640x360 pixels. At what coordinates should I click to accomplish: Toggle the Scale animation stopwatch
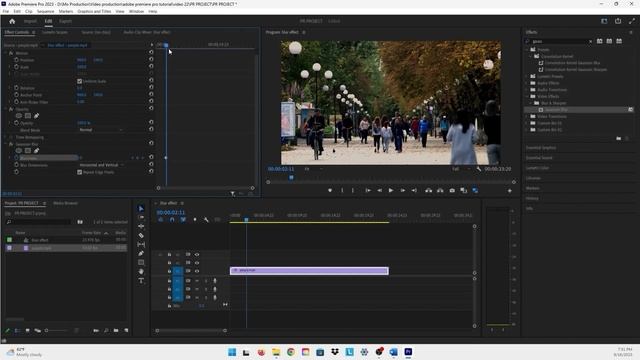tap(16, 67)
